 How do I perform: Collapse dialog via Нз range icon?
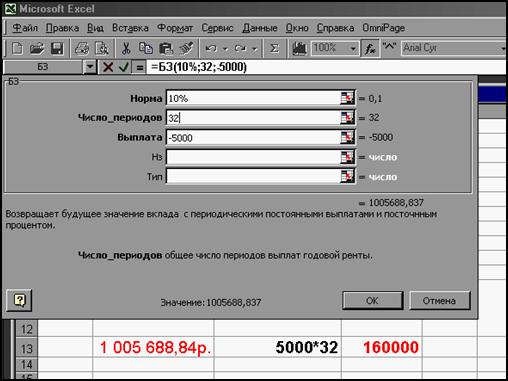tap(347, 157)
